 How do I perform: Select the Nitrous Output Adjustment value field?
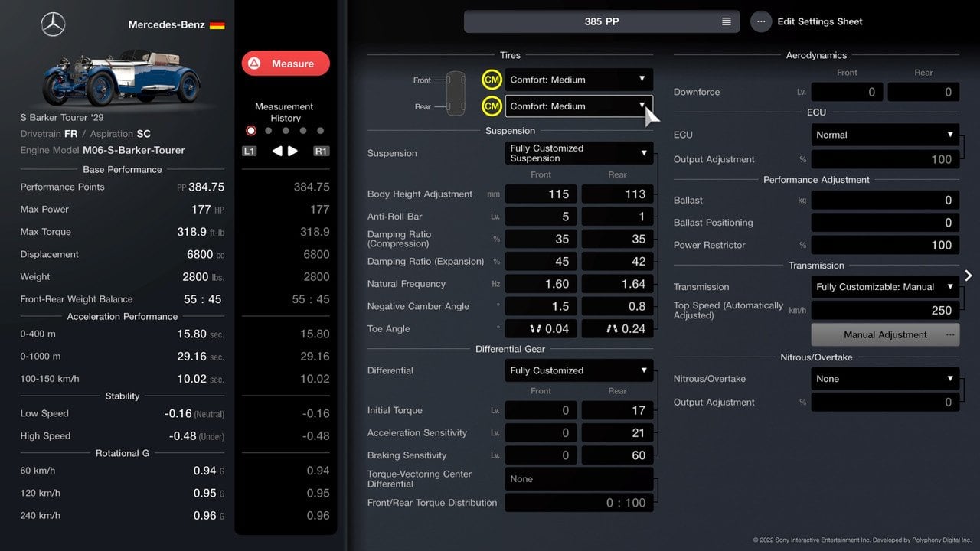click(x=885, y=402)
